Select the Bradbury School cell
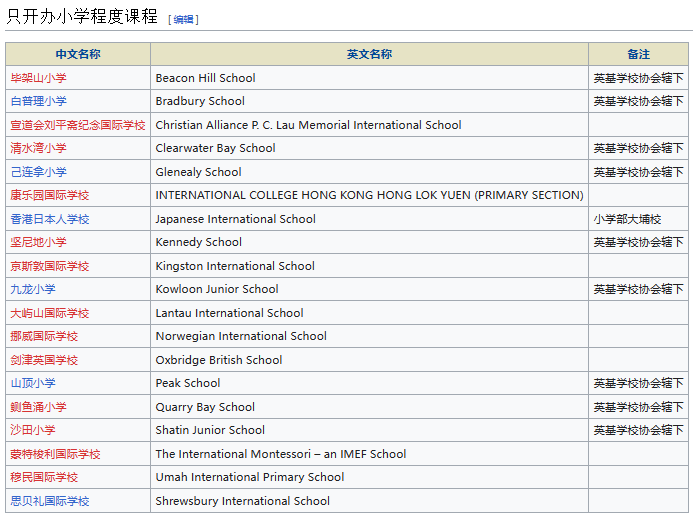 tap(369, 101)
